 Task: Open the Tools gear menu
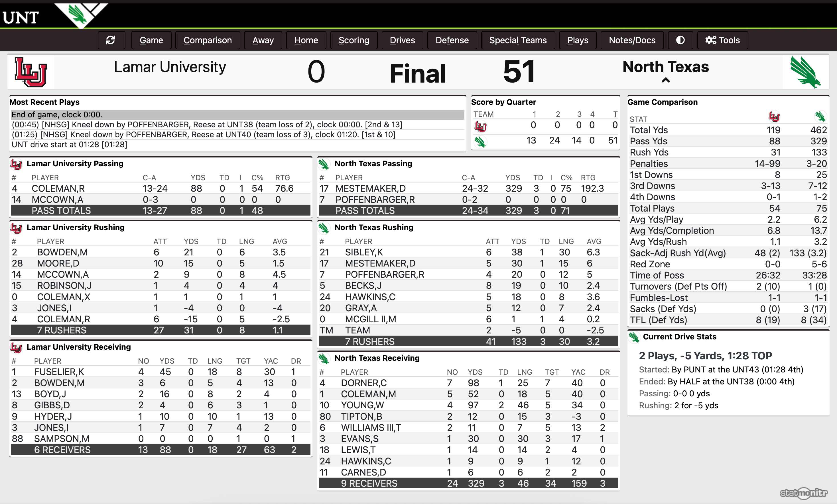coord(722,40)
